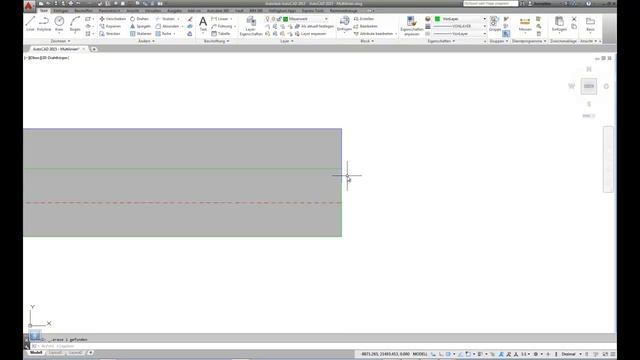640x360 pixels.
Task: Toggle MODELL space button in status bar
Action: 420,354
